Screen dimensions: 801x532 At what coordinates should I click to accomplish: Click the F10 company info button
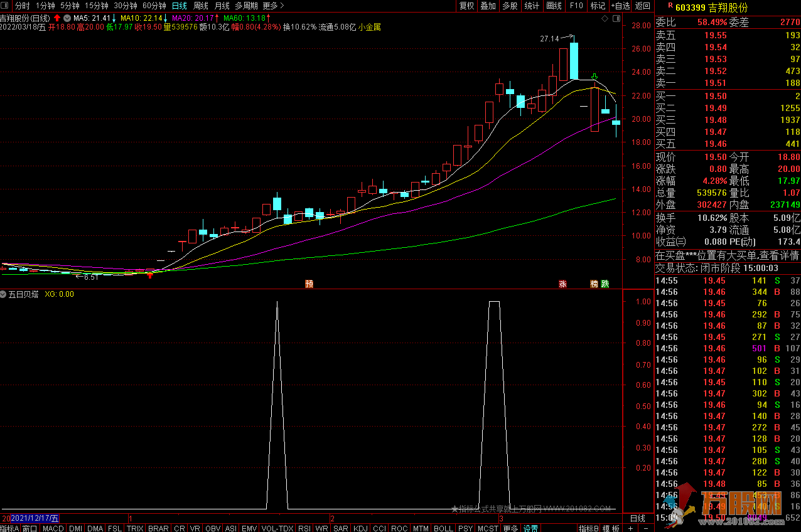pos(576,6)
